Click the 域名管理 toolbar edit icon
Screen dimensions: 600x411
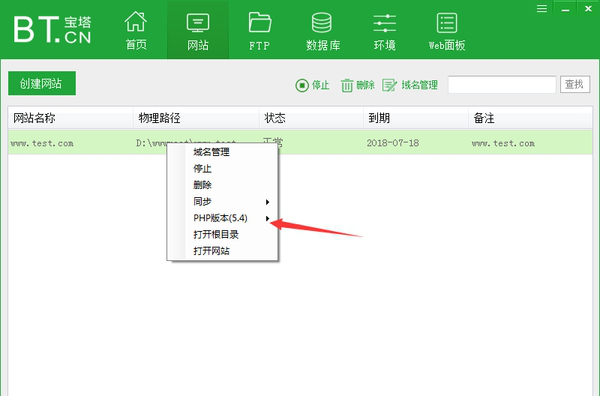tap(389, 86)
